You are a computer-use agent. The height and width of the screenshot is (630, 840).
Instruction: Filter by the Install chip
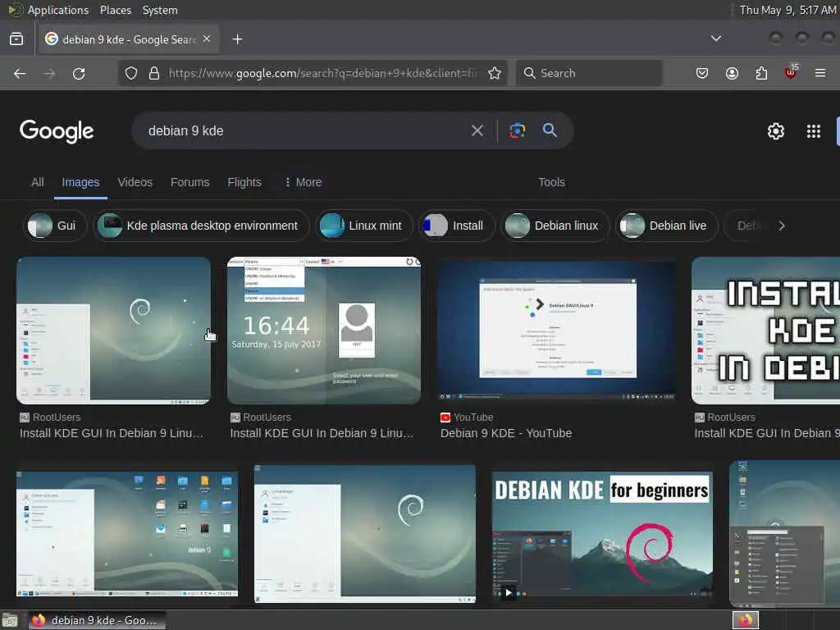456,226
